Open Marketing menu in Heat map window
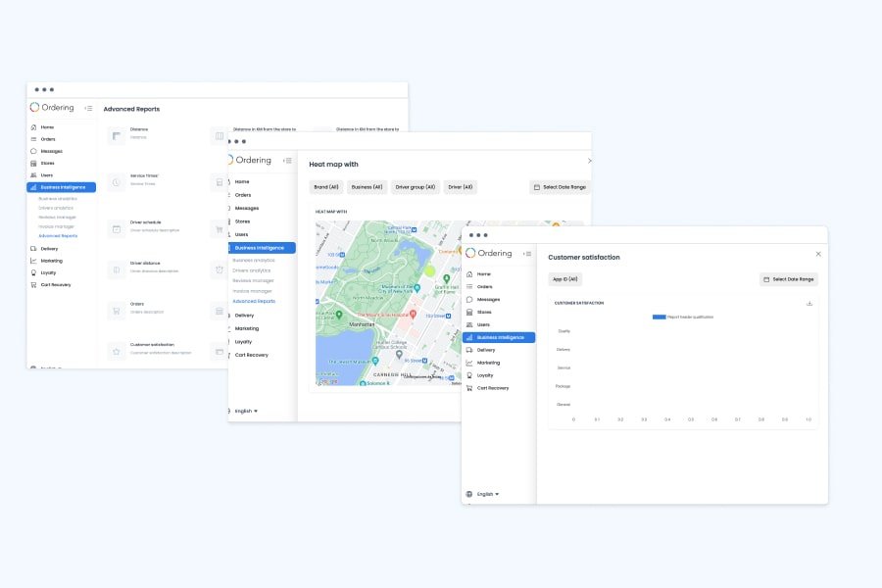This screenshot has height=588, width=882. click(246, 328)
